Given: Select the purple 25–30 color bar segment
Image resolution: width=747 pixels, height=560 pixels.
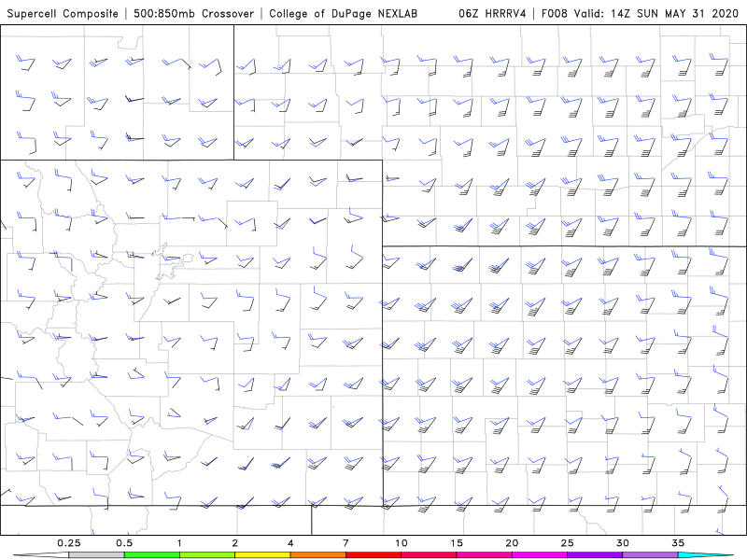Looking at the screenshot, I should (595, 555).
